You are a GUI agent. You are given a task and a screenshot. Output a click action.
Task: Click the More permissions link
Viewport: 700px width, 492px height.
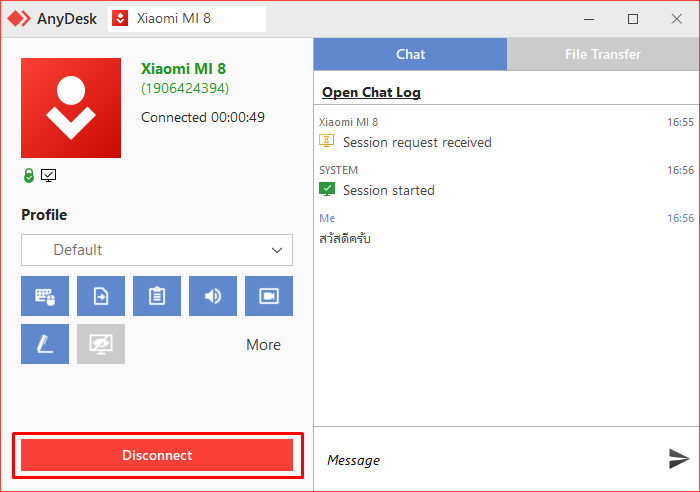(x=263, y=345)
